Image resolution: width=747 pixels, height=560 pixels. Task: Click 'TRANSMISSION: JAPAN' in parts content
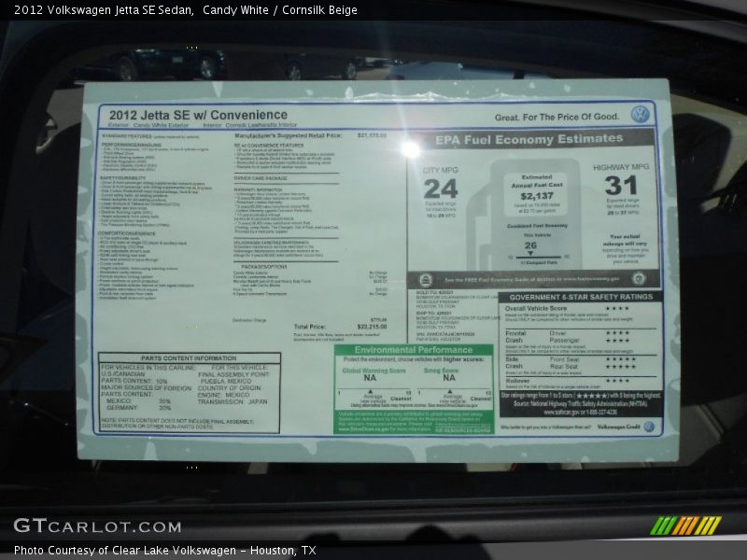(233, 401)
